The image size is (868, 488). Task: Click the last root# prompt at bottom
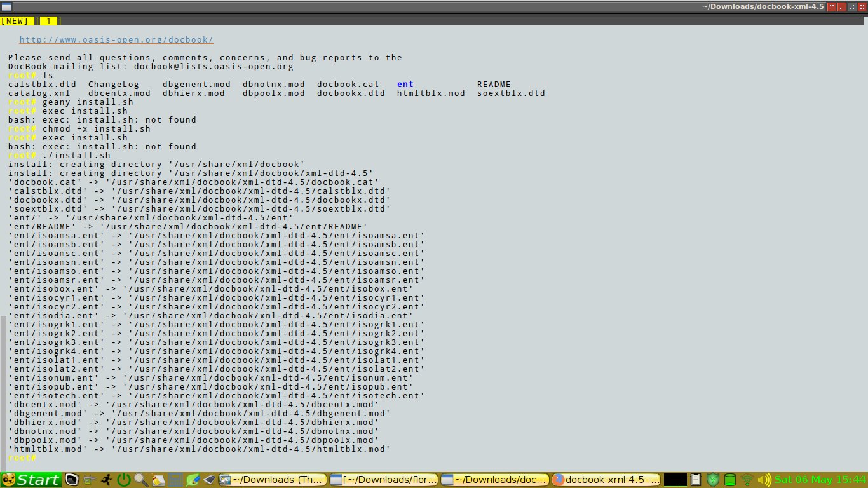tap(22, 457)
